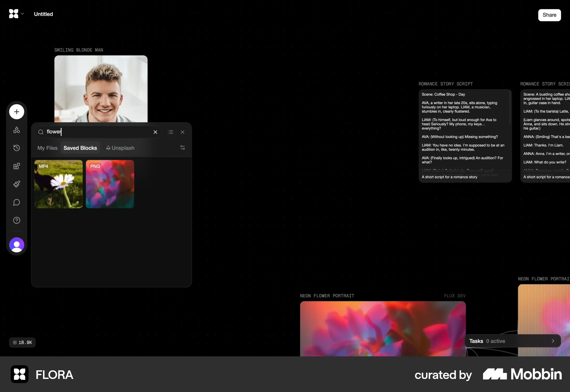Switch to My Files tab
The image size is (570, 392).
[47, 148]
